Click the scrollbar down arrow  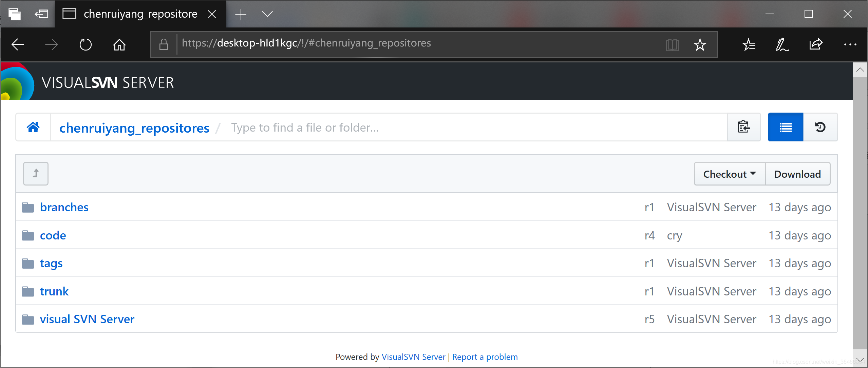tap(860, 360)
